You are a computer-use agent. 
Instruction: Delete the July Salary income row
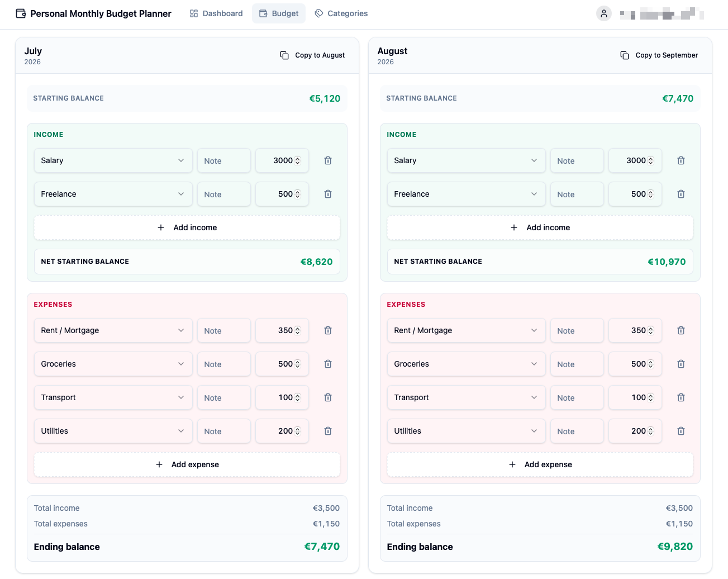tap(328, 160)
